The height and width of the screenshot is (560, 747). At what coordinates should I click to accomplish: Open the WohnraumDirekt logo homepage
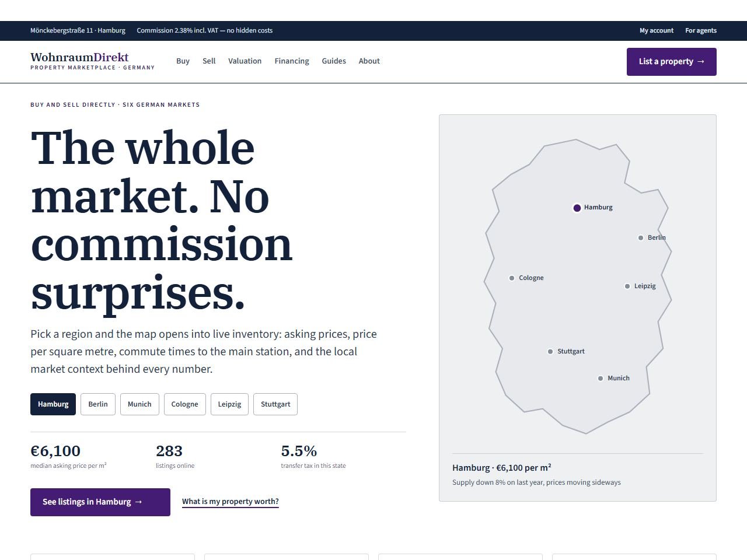click(x=92, y=61)
